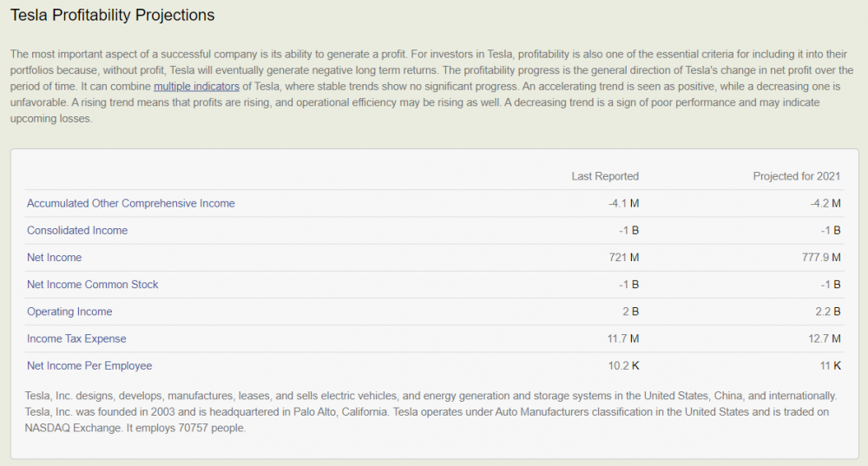Click the Operating Income link
The height and width of the screenshot is (466, 868).
[69, 312]
